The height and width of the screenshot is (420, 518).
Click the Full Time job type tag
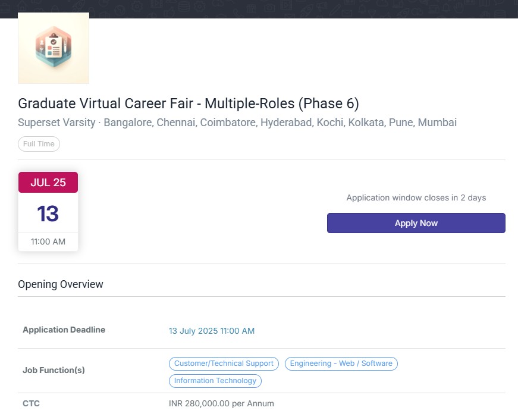[39, 144]
